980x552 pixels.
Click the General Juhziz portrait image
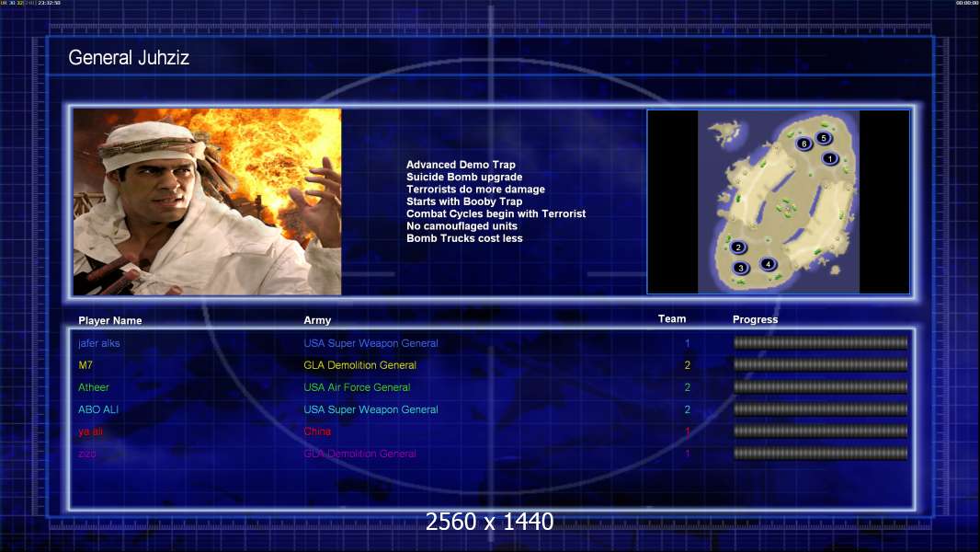click(207, 201)
